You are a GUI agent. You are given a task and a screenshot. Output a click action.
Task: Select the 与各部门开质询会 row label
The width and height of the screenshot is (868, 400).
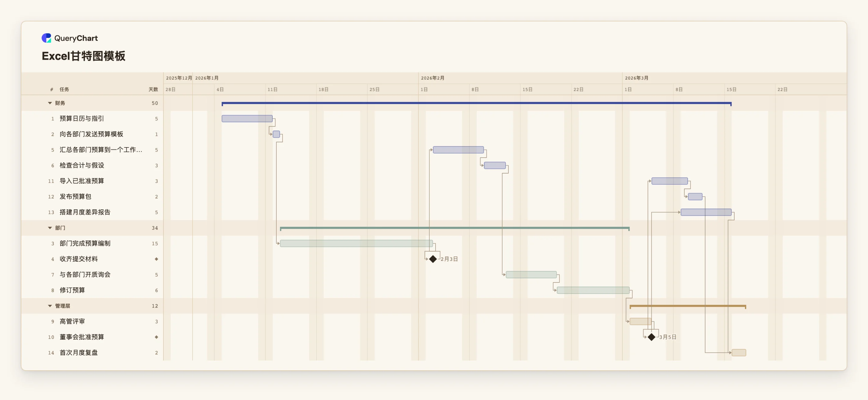coord(85,275)
